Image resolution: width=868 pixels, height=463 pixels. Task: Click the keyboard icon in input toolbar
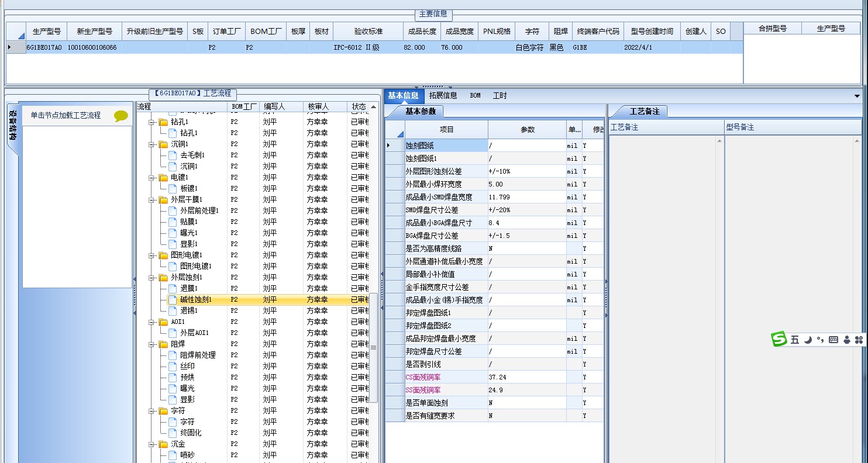click(833, 340)
